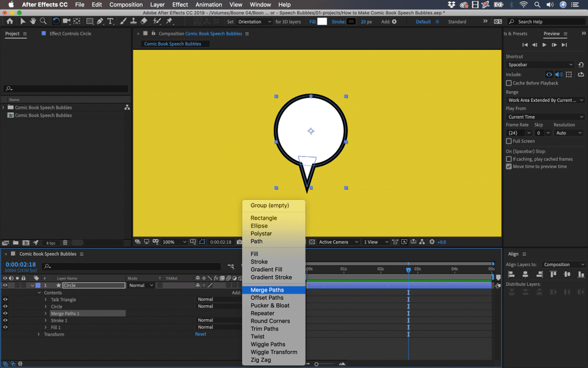Align layers to top icon

pos(553,274)
